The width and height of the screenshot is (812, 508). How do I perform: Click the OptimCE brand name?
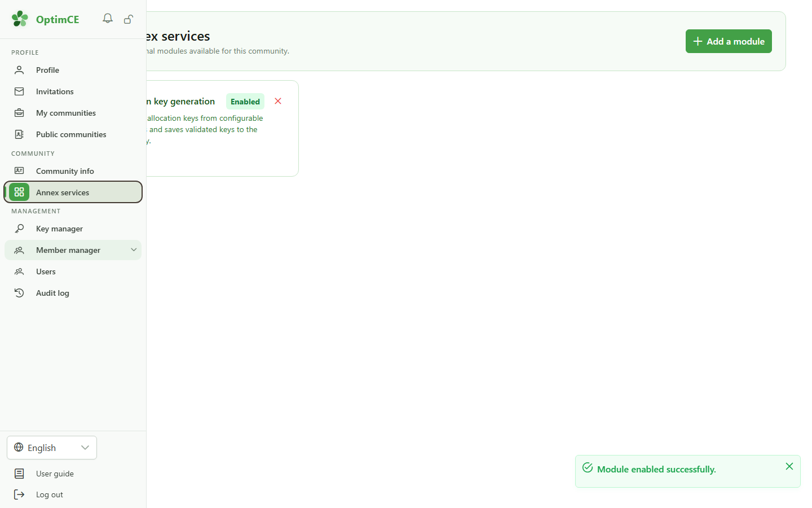point(58,19)
